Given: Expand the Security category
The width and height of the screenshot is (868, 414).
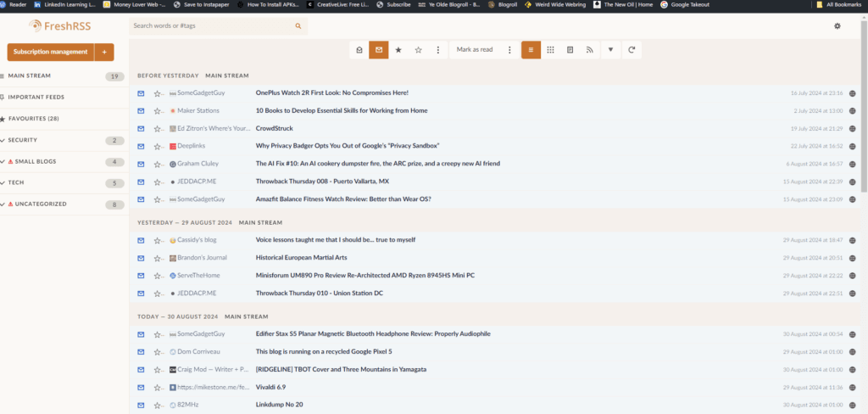Looking at the screenshot, I should [x=3, y=140].
